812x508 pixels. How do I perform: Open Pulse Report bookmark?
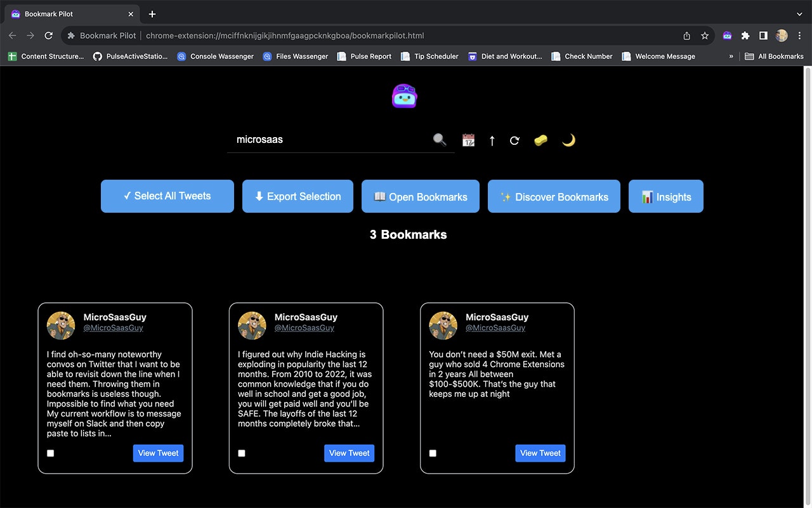(363, 56)
